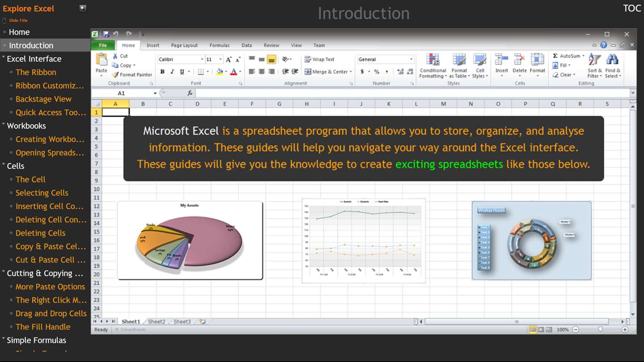Open the Merge & Center dropdown arrow
The image size is (644, 362).
(x=351, y=72)
